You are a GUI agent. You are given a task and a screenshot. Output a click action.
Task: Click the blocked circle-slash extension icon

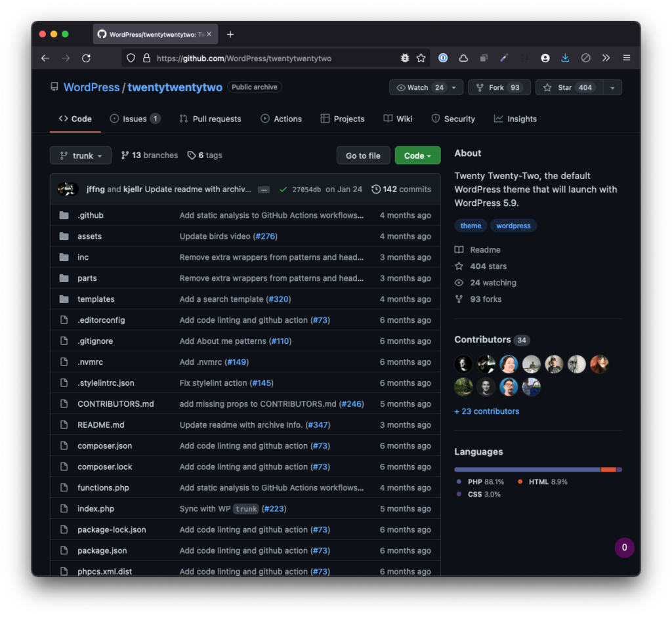(585, 58)
